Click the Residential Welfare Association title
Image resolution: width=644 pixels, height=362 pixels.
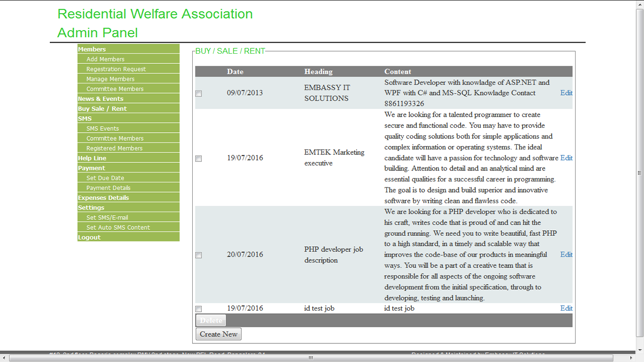[x=155, y=14]
